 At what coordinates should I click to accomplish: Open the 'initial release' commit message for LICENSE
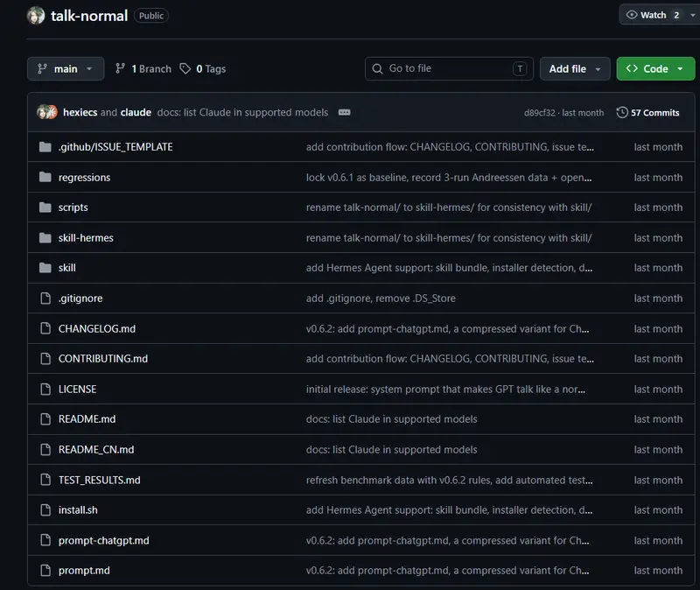pos(445,389)
